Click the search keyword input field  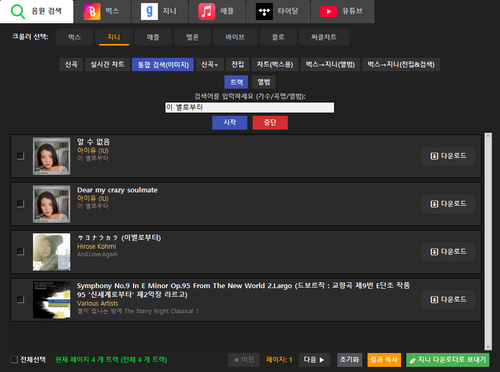pyautogui.click(x=250, y=107)
